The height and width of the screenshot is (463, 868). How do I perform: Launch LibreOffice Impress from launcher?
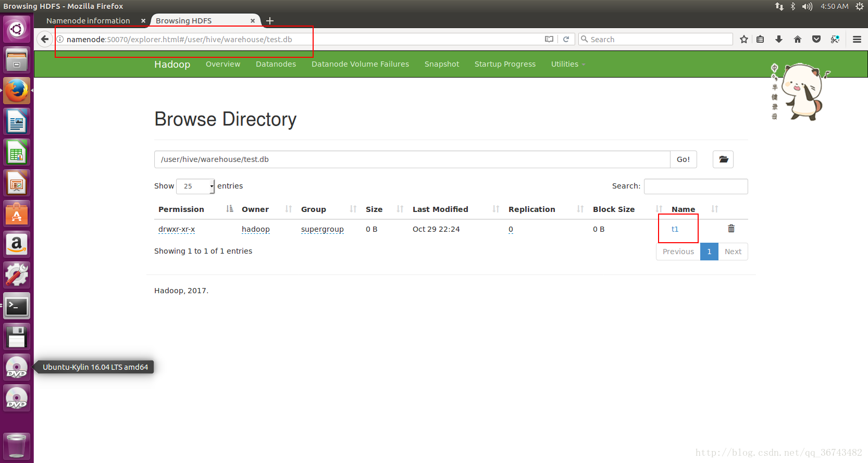click(17, 183)
